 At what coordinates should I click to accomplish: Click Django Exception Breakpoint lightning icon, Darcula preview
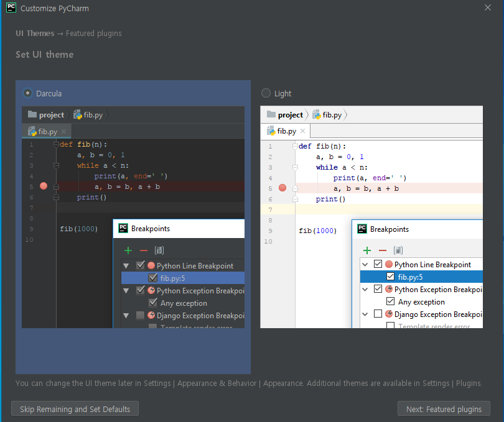tap(151, 315)
